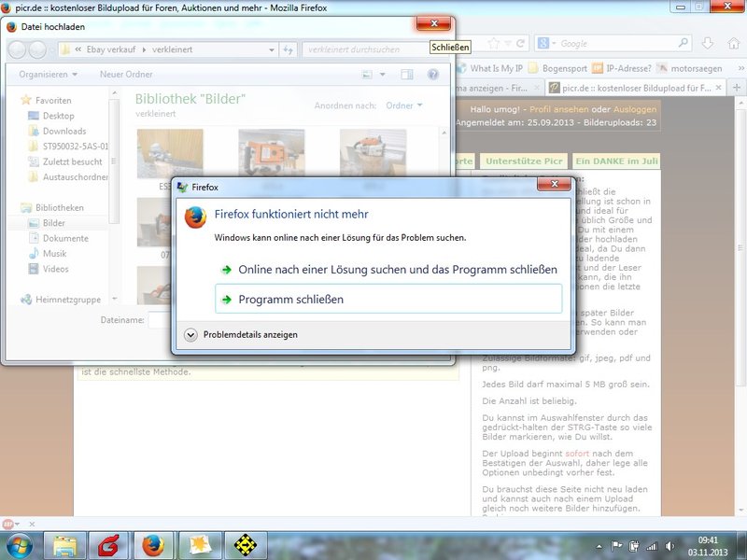Open Windows Explorer from taskbar
Image resolution: width=747 pixels, height=560 pixels.
point(65,546)
